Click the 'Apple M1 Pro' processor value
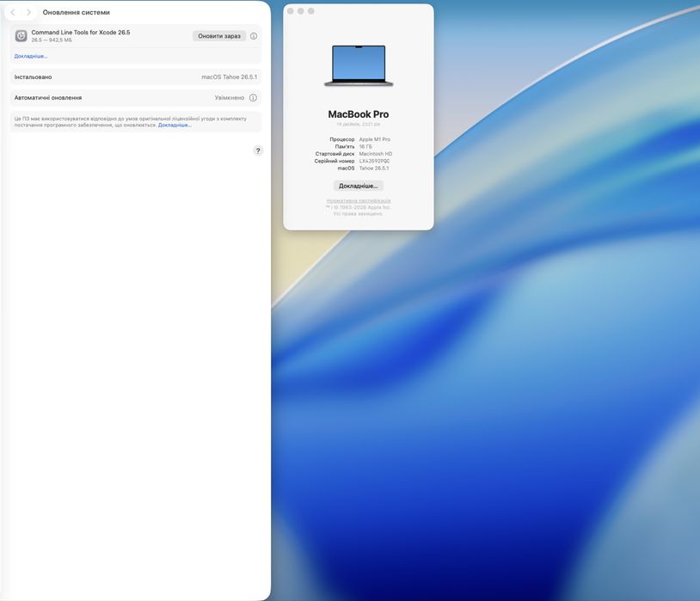 coord(375,139)
